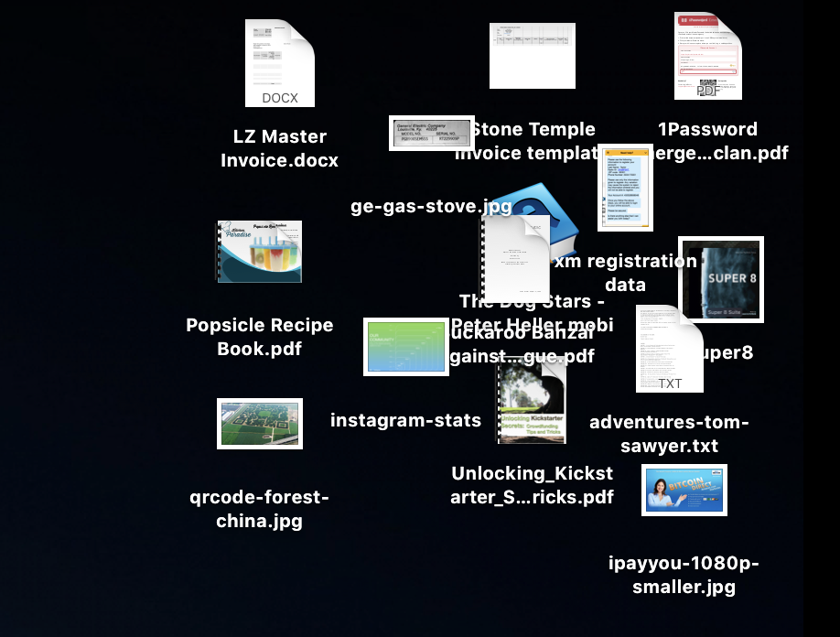The height and width of the screenshot is (637, 840).
Task: Click the "Popsicle Recipe Book.pdf" filename label
Action: click(259, 337)
